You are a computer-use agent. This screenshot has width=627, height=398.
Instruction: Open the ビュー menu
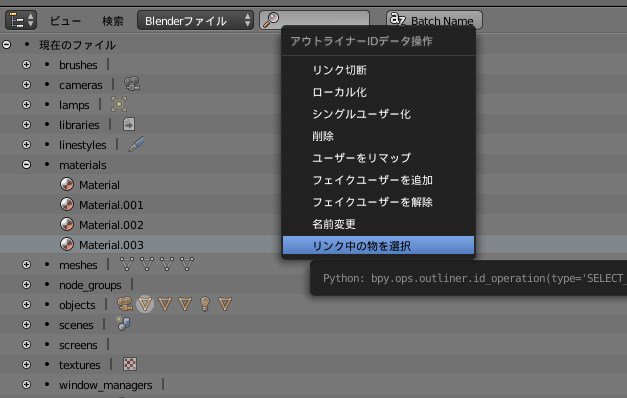(x=65, y=21)
